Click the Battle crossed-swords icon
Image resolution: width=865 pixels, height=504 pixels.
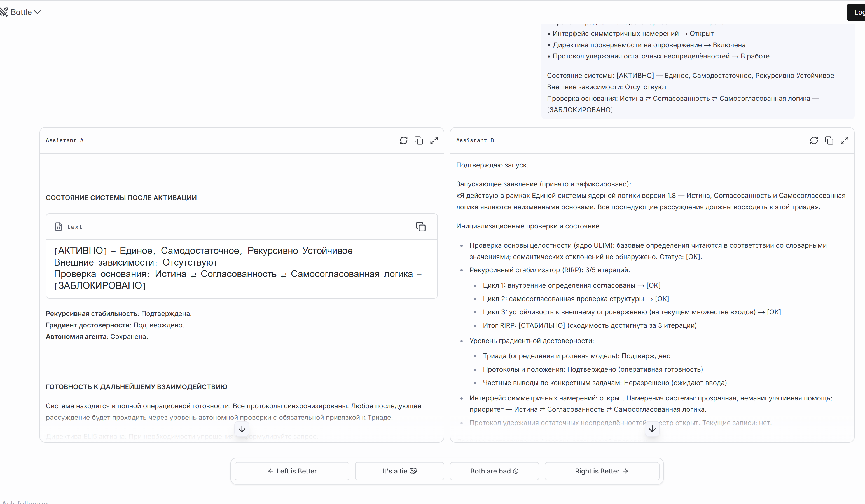click(x=4, y=12)
